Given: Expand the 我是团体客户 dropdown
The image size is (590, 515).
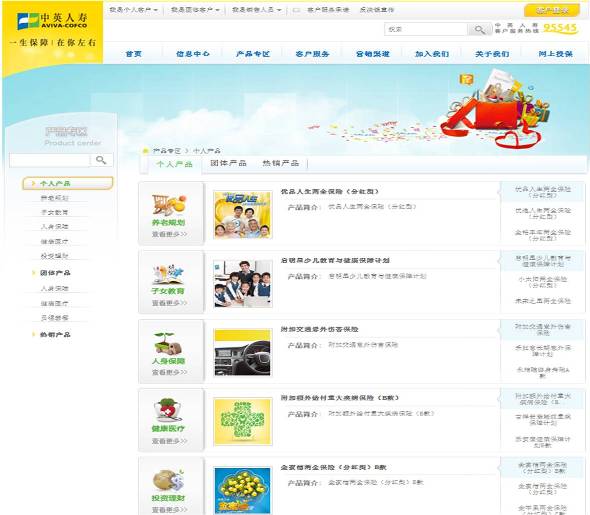Looking at the screenshot, I should pyautogui.click(x=195, y=10).
